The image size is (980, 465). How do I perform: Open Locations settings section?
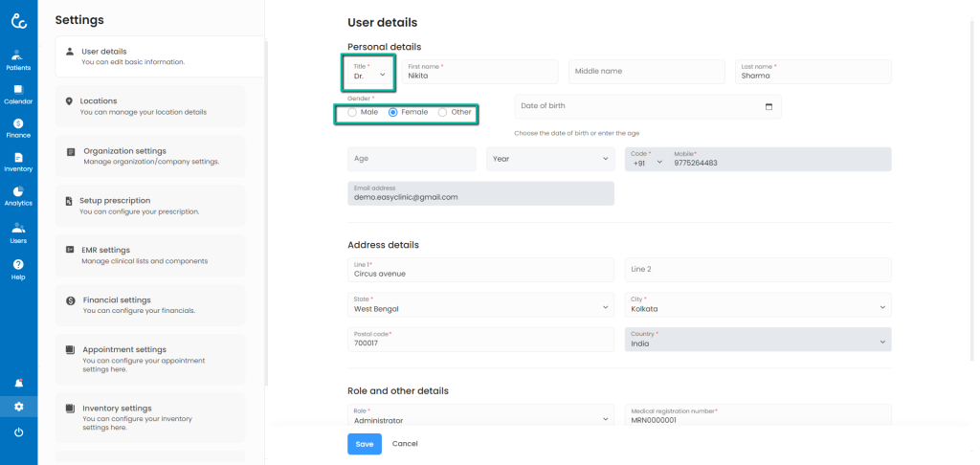150,105
